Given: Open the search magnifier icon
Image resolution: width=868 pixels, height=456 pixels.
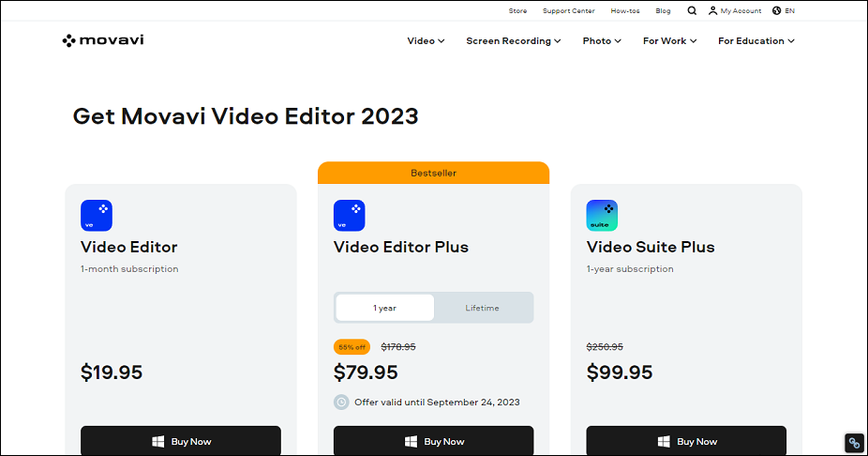Looking at the screenshot, I should click(692, 10).
